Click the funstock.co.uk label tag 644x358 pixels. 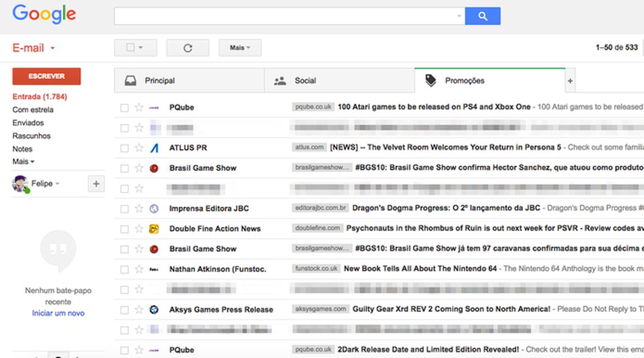tap(316, 268)
